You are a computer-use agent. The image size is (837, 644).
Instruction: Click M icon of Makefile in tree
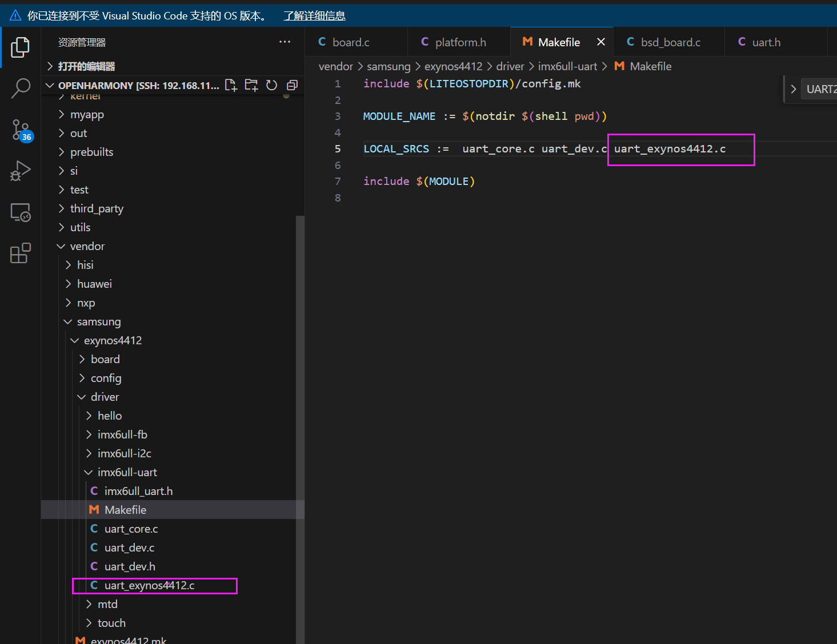click(x=94, y=510)
